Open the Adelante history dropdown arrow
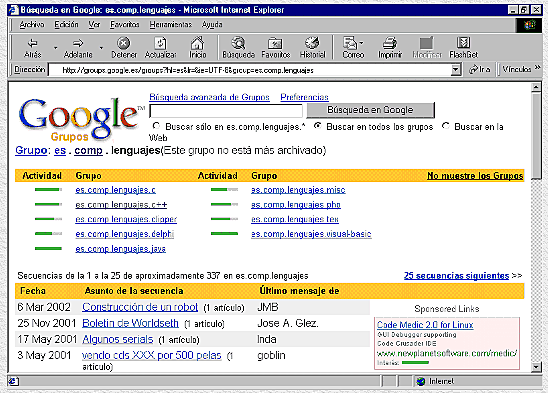Viewport: 548px width, 394px height. (101, 48)
